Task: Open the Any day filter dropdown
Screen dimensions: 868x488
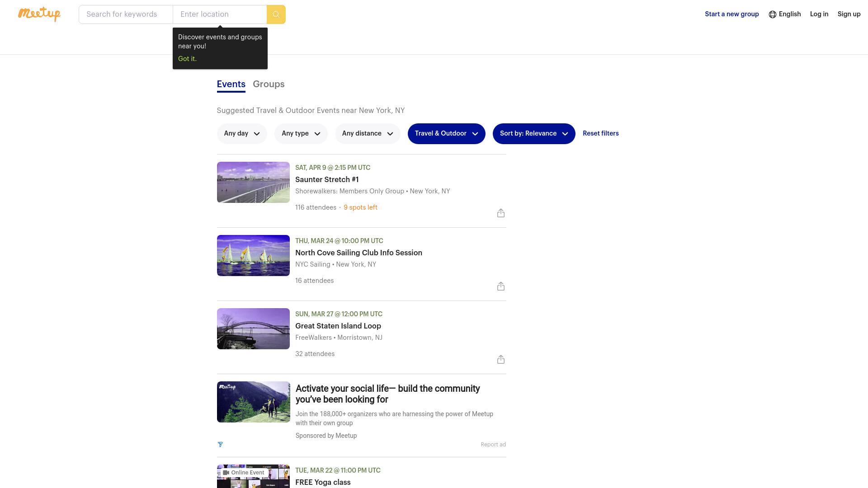Action: pyautogui.click(x=242, y=134)
